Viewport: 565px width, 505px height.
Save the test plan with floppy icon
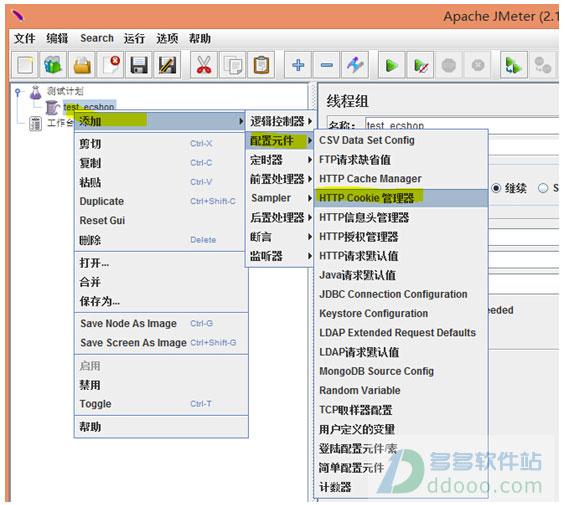(x=139, y=65)
